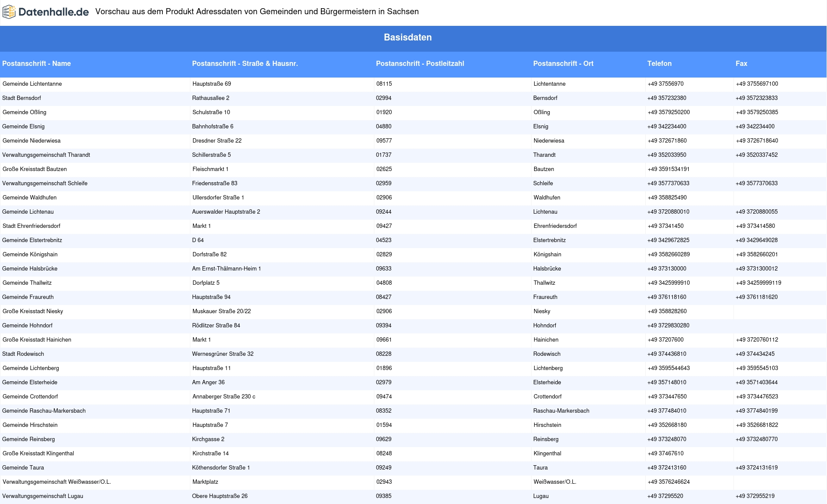The width and height of the screenshot is (827, 504).
Task: Click the Ort cell 'Rodewisch'
Action: (x=547, y=354)
